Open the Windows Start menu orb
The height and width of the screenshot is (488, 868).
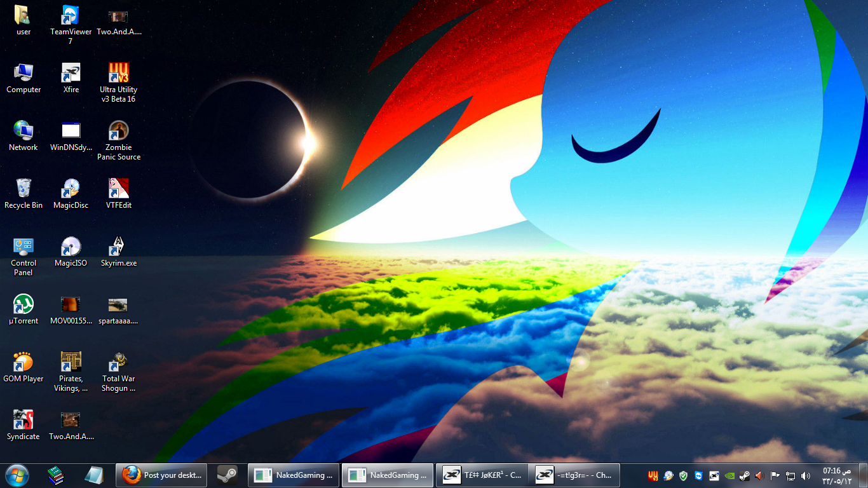17,475
